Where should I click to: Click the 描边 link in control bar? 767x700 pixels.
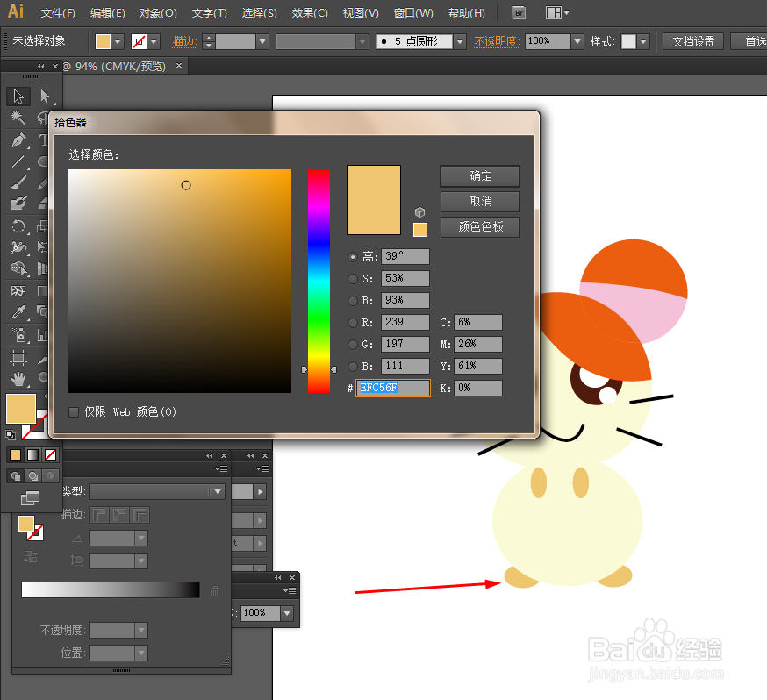184,42
